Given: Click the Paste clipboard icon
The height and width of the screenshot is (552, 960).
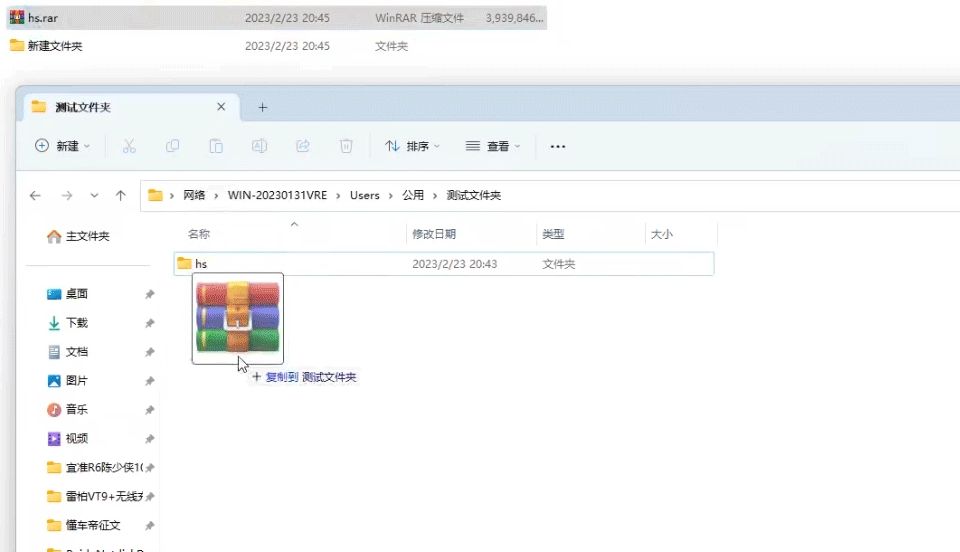Looking at the screenshot, I should (215, 146).
